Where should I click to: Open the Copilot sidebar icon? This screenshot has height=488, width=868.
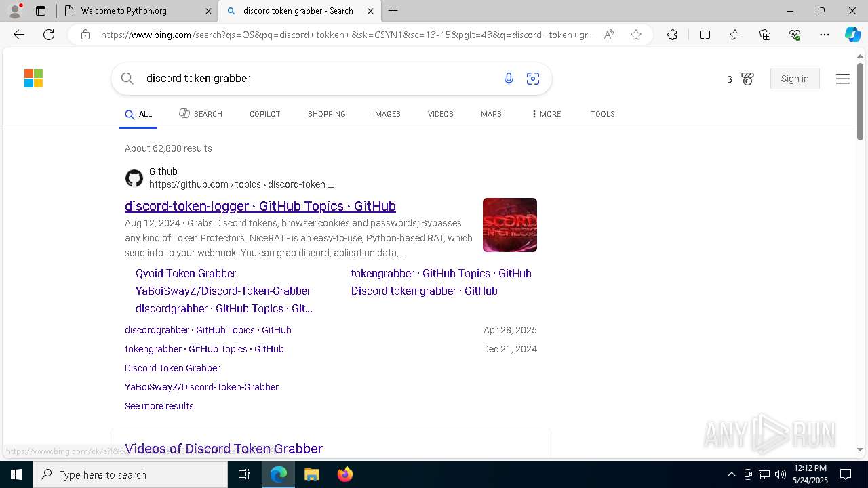pos(852,35)
